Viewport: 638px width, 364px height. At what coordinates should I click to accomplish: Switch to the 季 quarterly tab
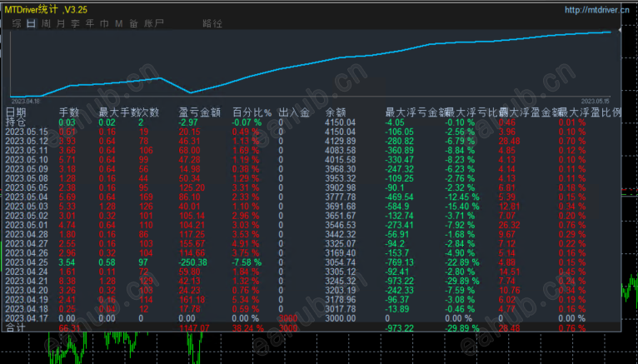click(x=75, y=23)
